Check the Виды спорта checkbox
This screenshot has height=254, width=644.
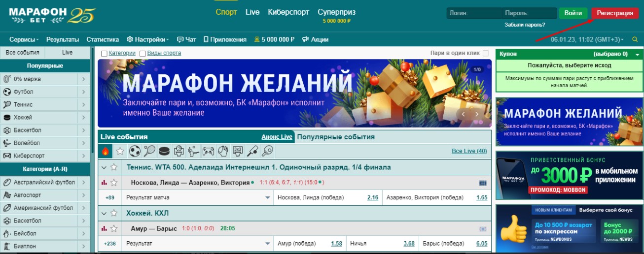(x=143, y=53)
